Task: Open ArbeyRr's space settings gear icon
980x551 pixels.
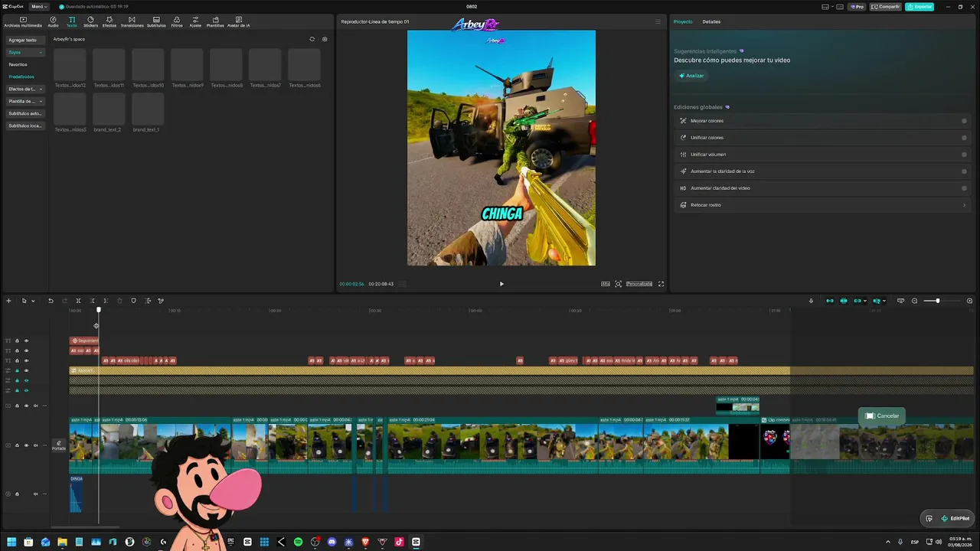Action: 325,39
